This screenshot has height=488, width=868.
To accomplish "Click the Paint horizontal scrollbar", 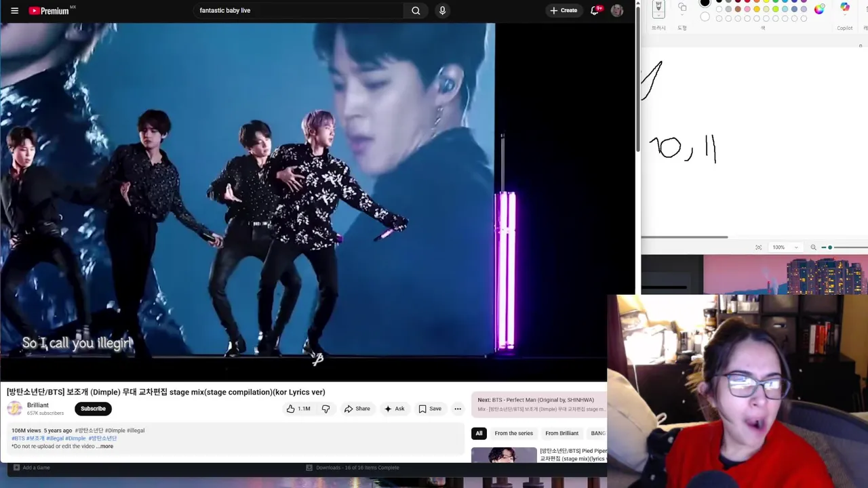I will pyautogui.click(x=685, y=237).
